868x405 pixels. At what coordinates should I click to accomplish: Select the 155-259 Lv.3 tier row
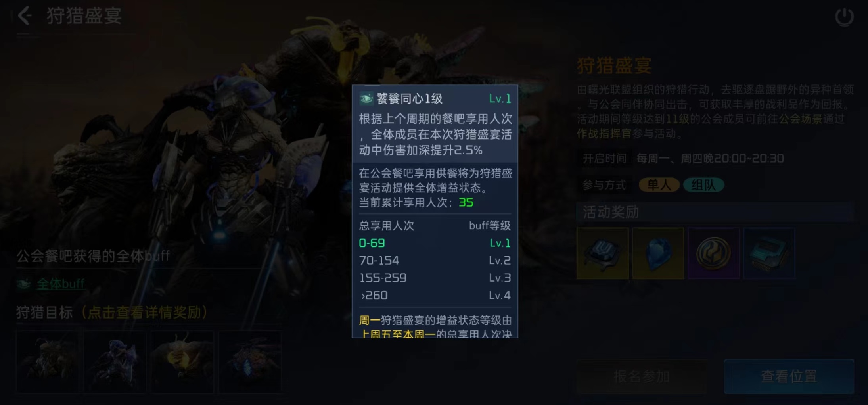[x=435, y=278]
